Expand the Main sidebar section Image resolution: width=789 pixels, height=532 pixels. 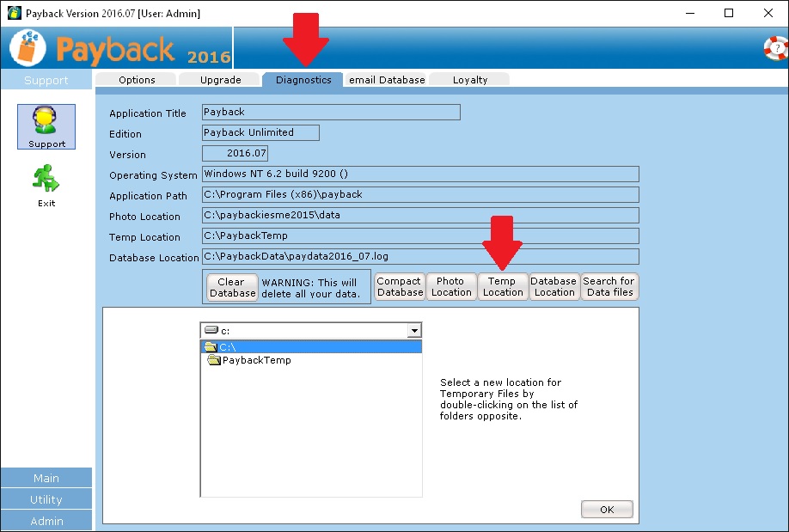tap(46, 479)
